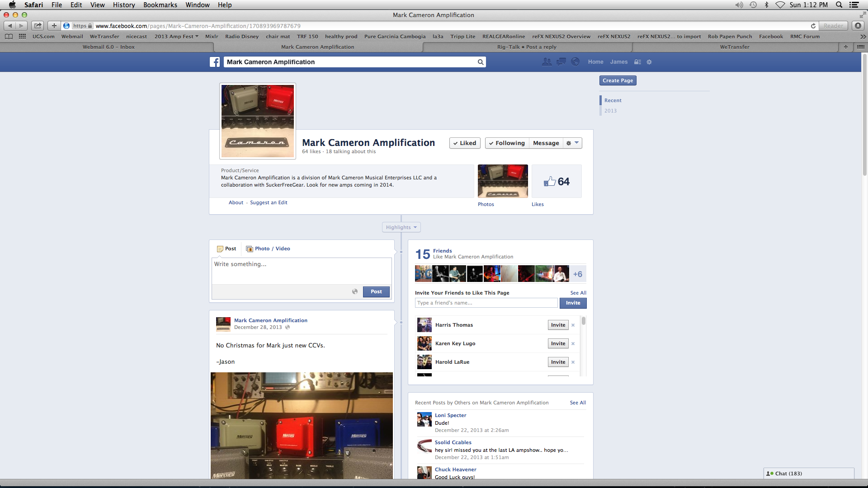
Task: Switch to Rig-Talk Post a reply tab
Action: coord(527,47)
